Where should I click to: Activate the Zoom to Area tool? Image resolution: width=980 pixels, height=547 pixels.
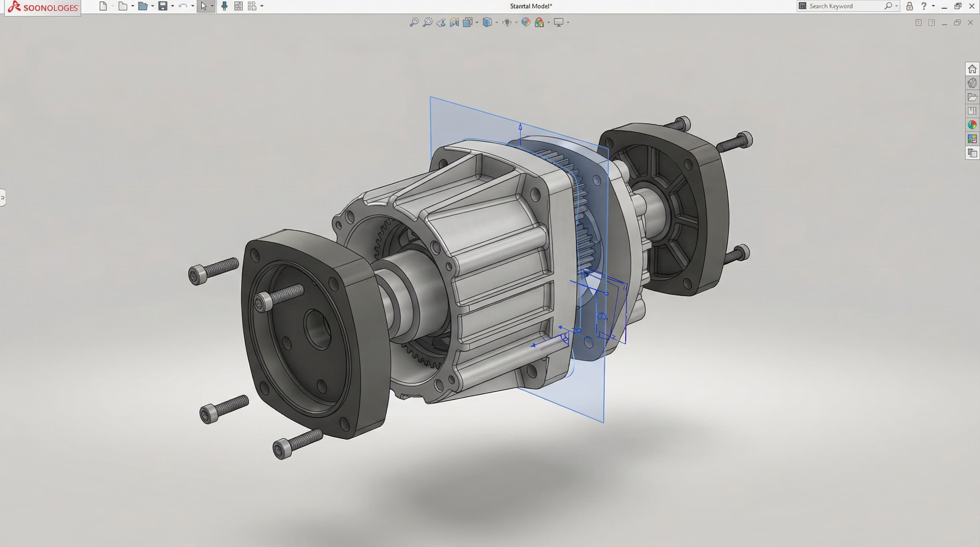click(428, 22)
